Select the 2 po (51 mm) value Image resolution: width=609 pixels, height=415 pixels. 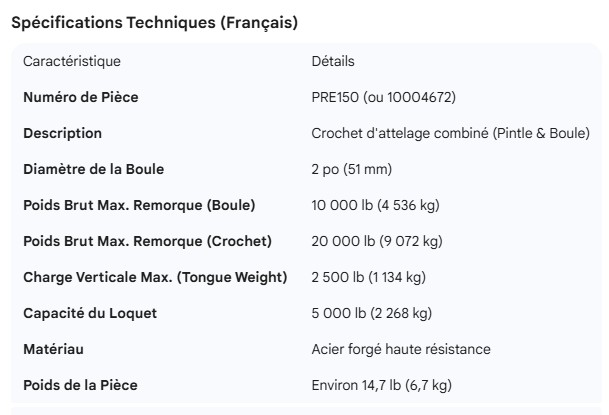[x=350, y=169]
